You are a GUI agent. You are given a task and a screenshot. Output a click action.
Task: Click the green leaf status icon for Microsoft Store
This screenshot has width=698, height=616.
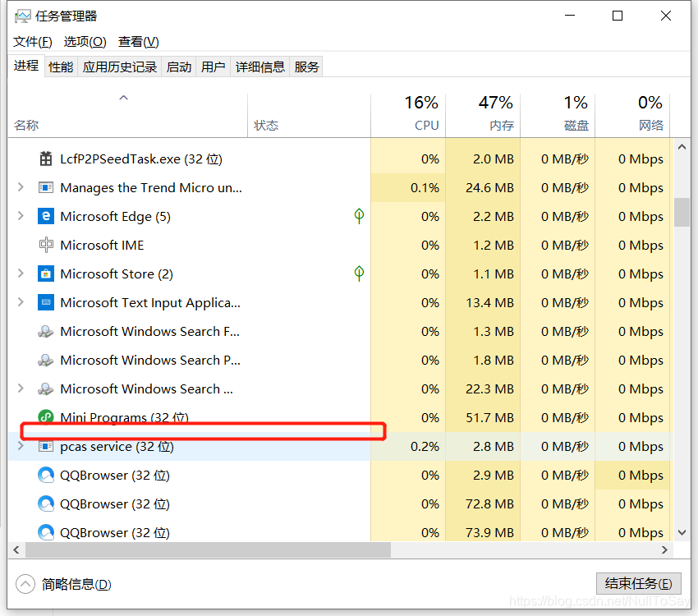point(359,274)
